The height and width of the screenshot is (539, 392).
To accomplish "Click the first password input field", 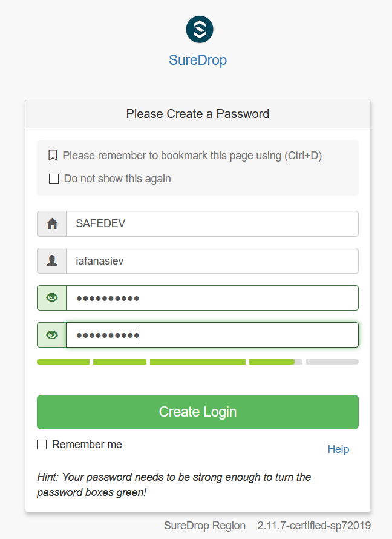I will pyautogui.click(x=212, y=298).
